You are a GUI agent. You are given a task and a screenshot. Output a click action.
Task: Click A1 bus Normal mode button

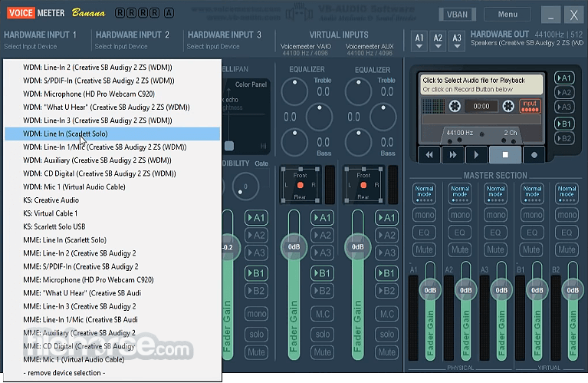click(425, 193)
